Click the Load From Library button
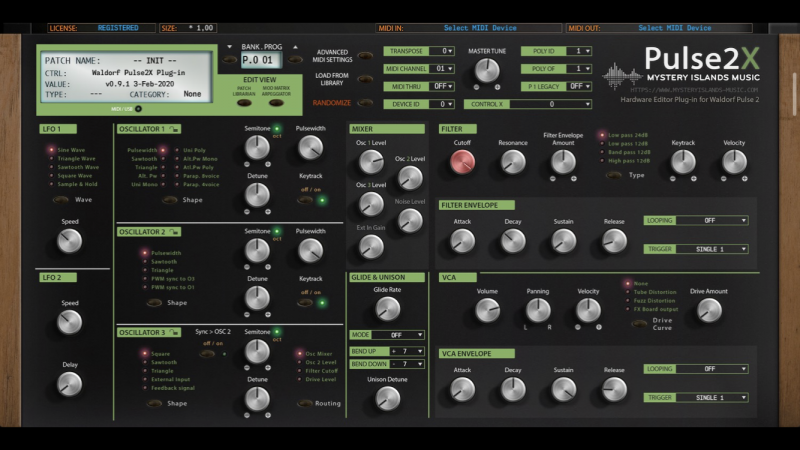The width and height of the screenshot is (800, 450). (x=365, y=79)
